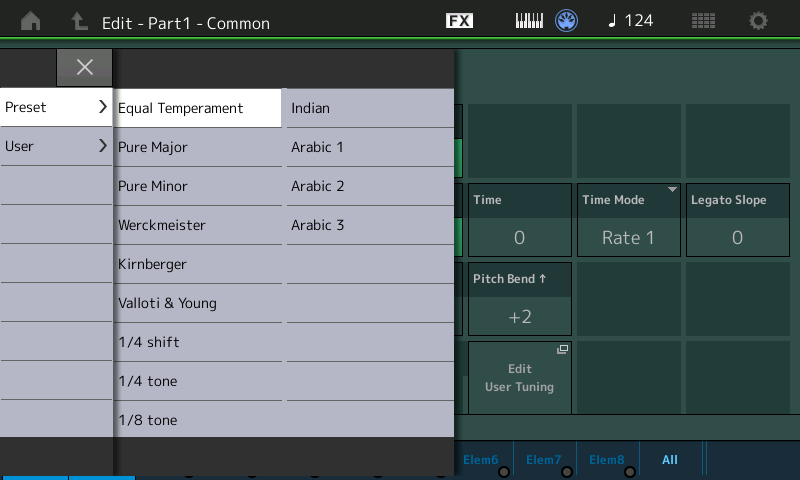Select the All elements tab
Viewport: 800px width, 480px height.
[670, 460]
